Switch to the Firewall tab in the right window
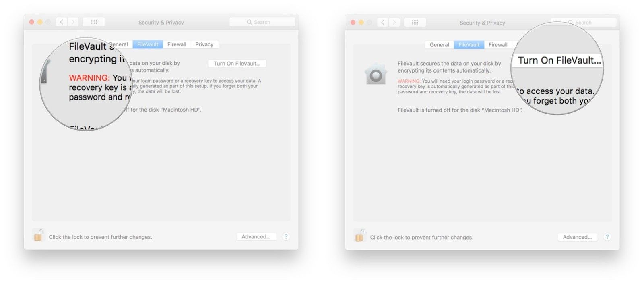This screenshot has height=284, width=644. [x=498, y=45]
